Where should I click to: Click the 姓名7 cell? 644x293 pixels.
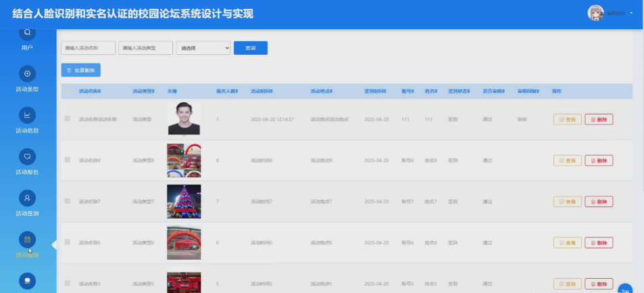tap(431, 202)
